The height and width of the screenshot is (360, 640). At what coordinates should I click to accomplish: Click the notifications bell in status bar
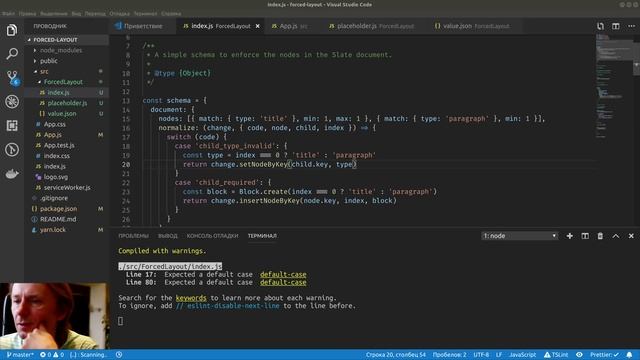[x=629, y=355]
